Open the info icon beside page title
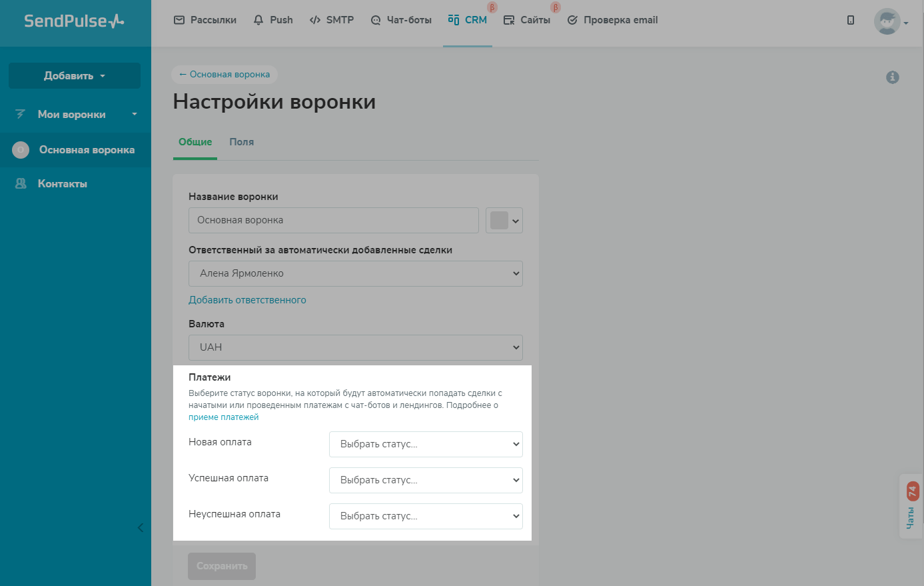Screen dimensions: 924x586 (893, 77)
